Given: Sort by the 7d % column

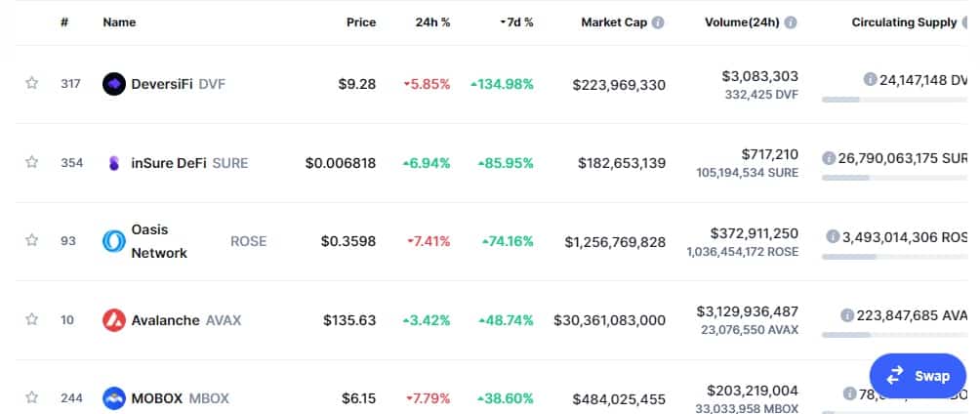Looking at the screenshot, I should coord(516,21).
